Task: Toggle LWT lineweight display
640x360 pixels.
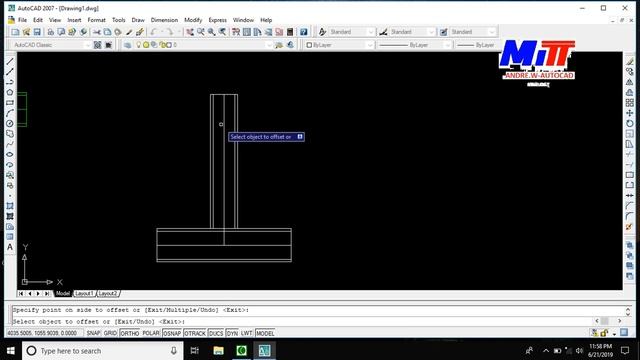Action: (x=247, y=333)
